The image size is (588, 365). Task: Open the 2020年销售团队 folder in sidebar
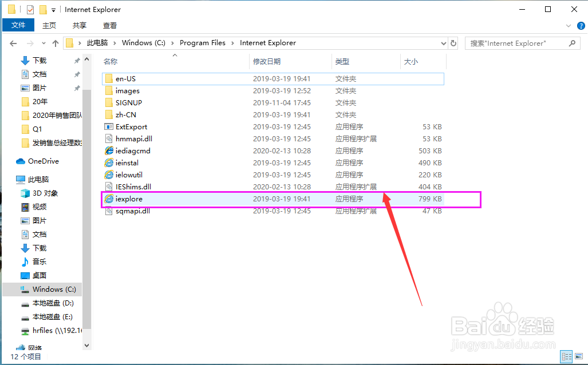(52, 116)
